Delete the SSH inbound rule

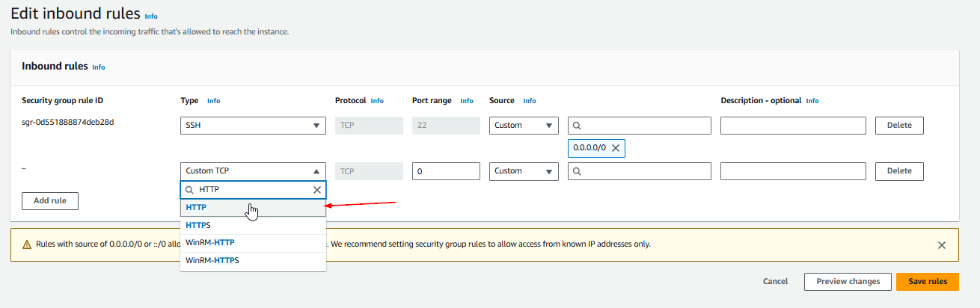(898, 126)
